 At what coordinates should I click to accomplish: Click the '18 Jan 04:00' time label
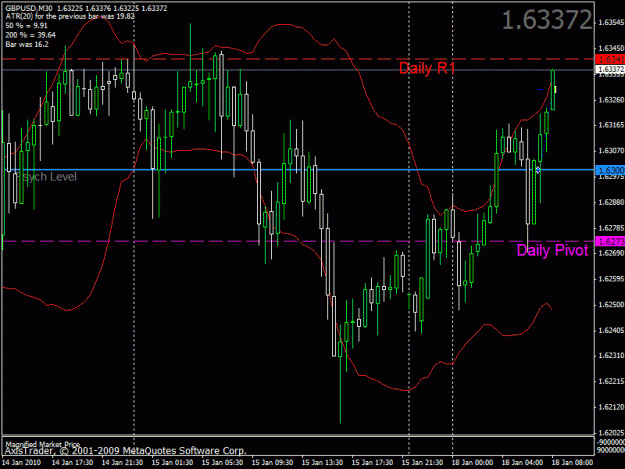pyautogui.click(x=522, y=462)
